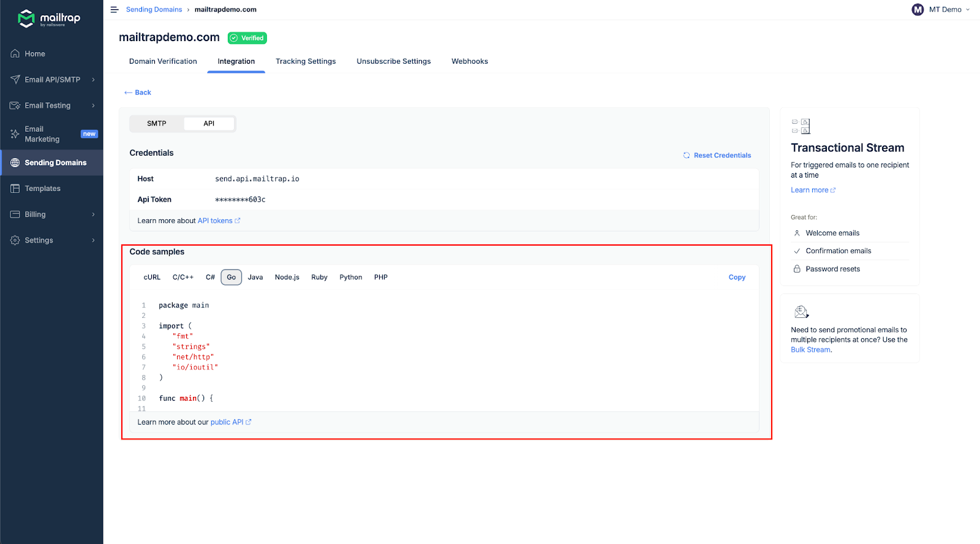Image resolution: width=980 pixels, height=544 pixels.
Task: Open Home via its house icon
Action: tap(15, 54)
